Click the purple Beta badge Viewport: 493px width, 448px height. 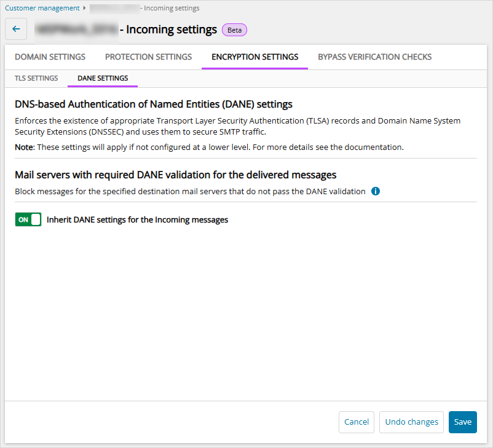234,29
